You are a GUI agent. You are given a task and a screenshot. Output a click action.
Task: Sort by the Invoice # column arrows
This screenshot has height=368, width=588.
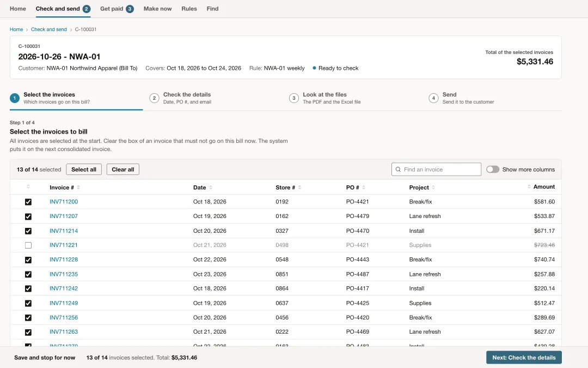78,188
